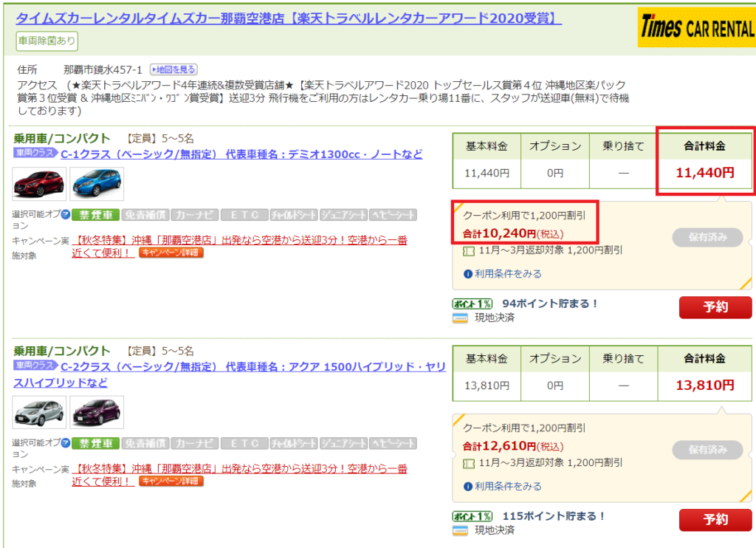Click the 13,810円 total price in red
The height and width of the screenshot is (548, 756).
point(705,385)
